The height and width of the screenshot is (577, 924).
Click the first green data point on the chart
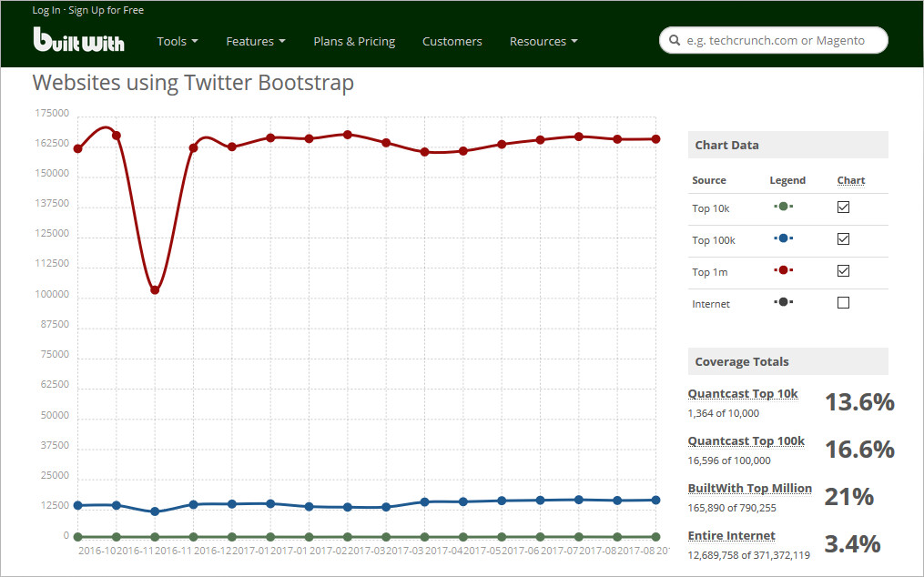coord(77,537)
